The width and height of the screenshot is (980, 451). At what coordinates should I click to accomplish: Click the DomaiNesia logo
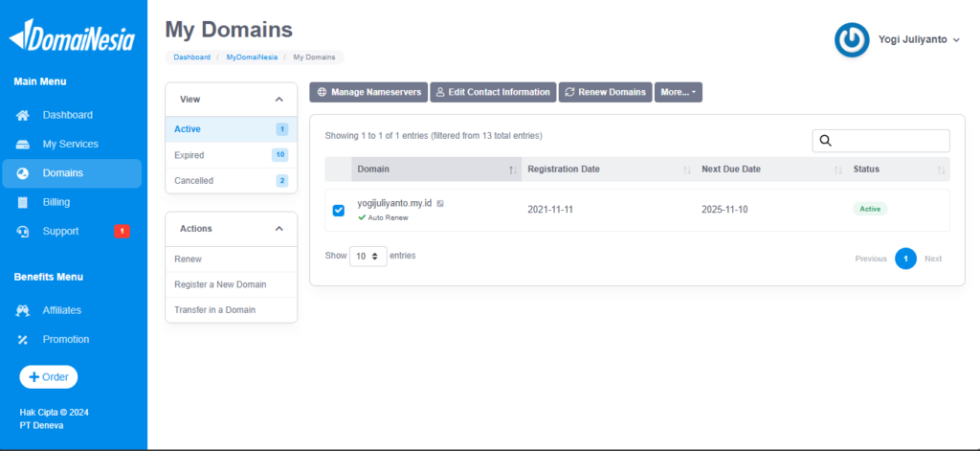point(73,38)
